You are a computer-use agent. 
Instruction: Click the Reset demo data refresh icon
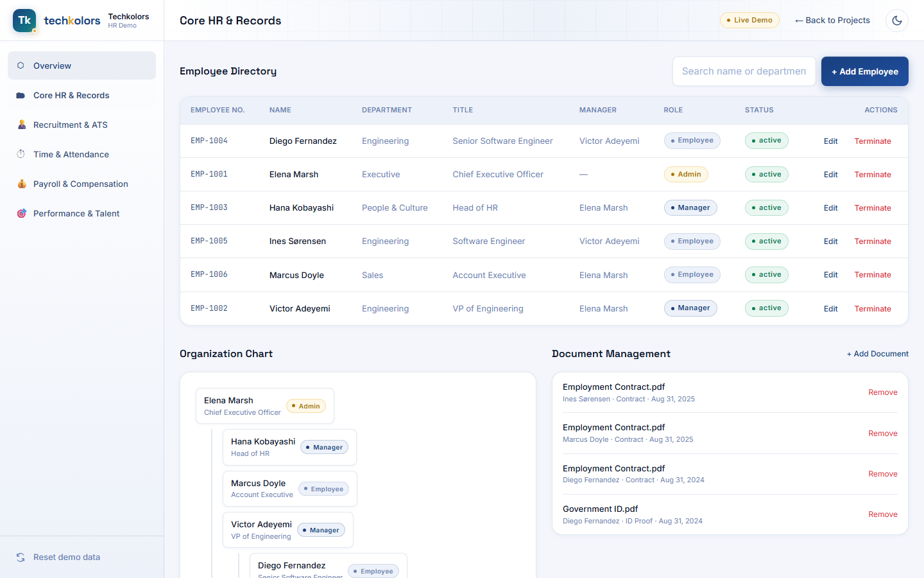pos(21,557)
